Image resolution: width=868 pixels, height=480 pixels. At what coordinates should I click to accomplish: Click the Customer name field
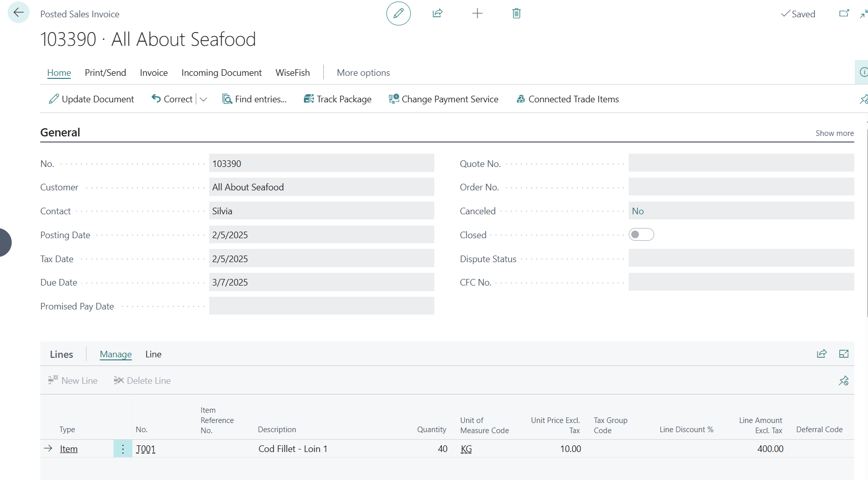pos(321,187)
